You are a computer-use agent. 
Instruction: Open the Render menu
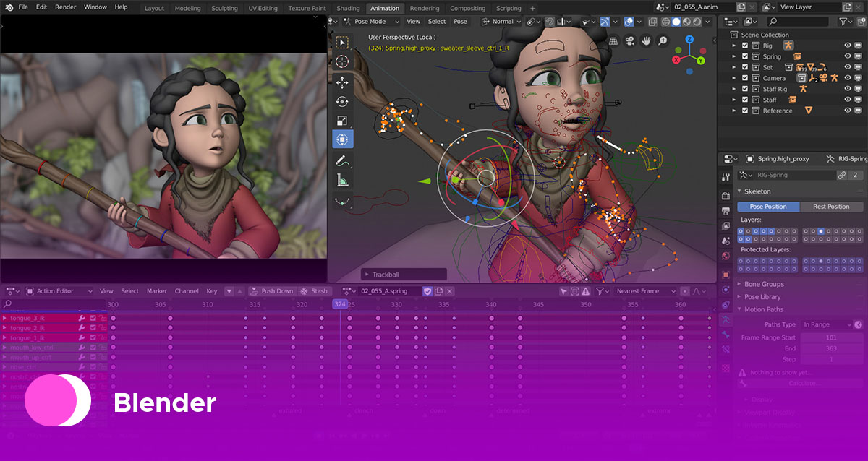point(65,7)
